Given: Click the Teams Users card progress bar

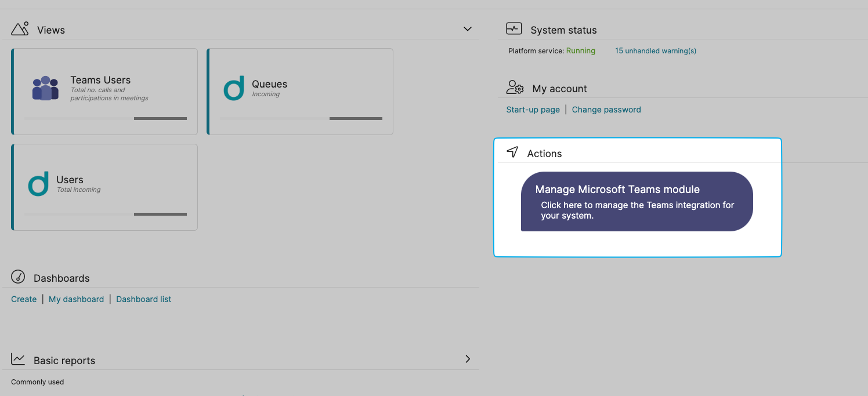Looking at the screenshot, I should coord(106,118).
